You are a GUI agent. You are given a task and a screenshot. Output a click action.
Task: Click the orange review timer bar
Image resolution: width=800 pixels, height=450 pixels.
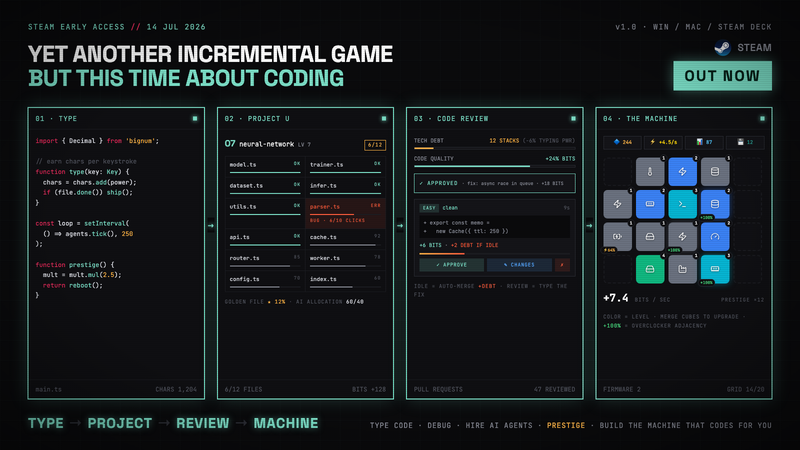pos(494,254)
